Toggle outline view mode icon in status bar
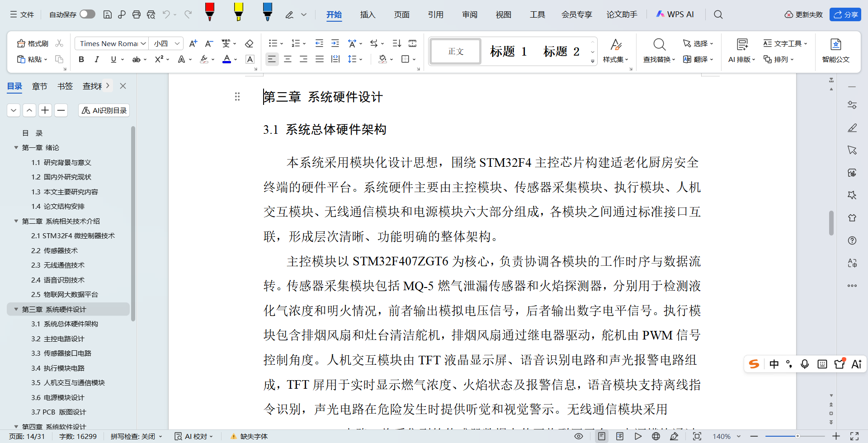This screenshot has height=443, width=868. coord(620,436)
